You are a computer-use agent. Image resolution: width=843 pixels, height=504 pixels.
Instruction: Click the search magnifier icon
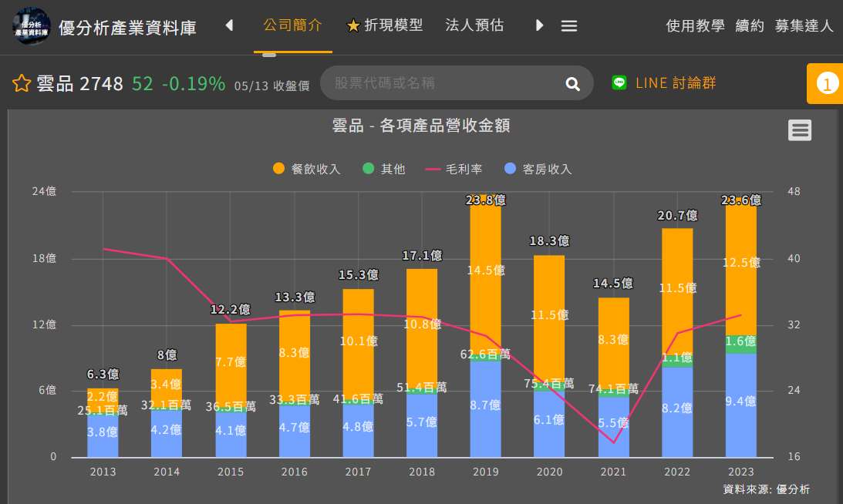572,84
